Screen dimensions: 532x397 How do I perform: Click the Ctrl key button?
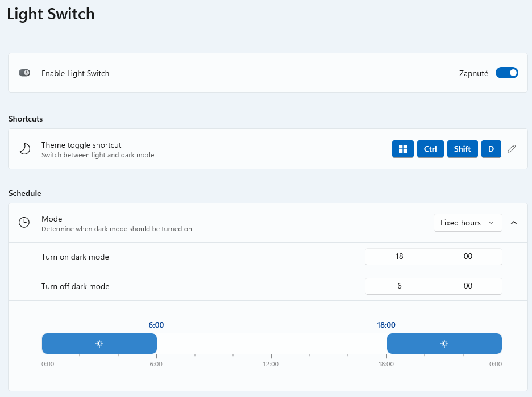point(430,149)
